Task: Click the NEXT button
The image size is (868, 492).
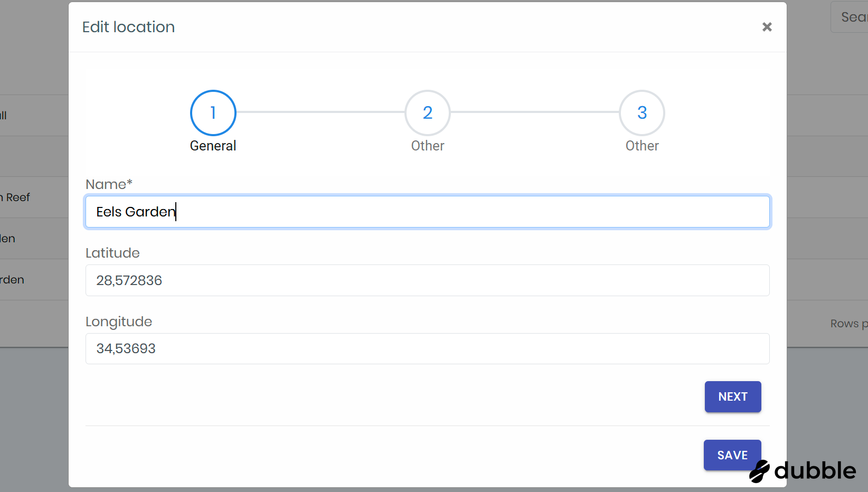Action: click(733, 396)
